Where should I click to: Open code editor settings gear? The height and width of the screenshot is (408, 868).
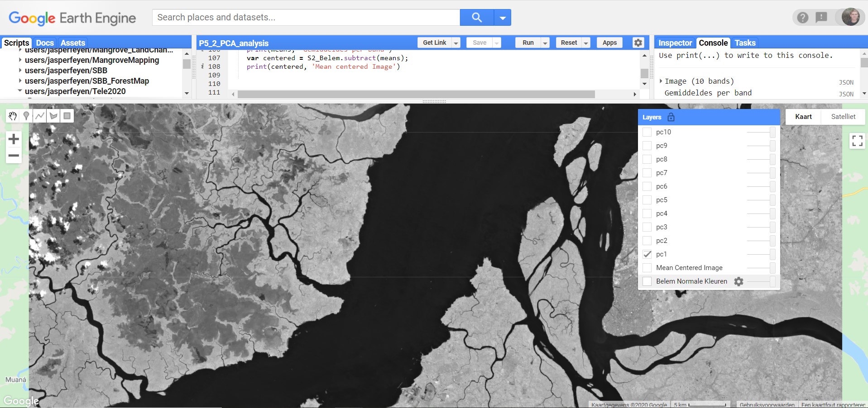click(x=638, y=43)
